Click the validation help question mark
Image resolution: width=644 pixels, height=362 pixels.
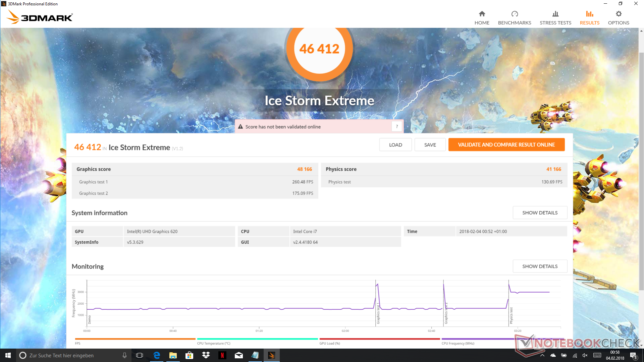click(x=397, y=126)
